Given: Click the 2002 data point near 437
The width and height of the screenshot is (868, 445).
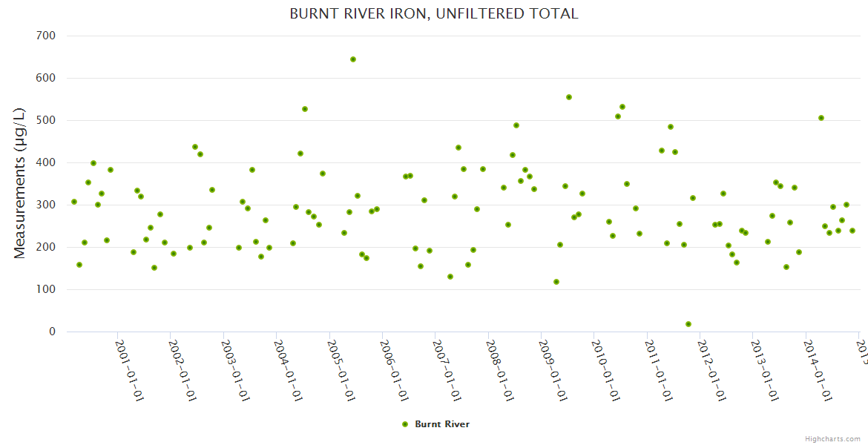Looking at the screenshot, I should pos(195,147).
